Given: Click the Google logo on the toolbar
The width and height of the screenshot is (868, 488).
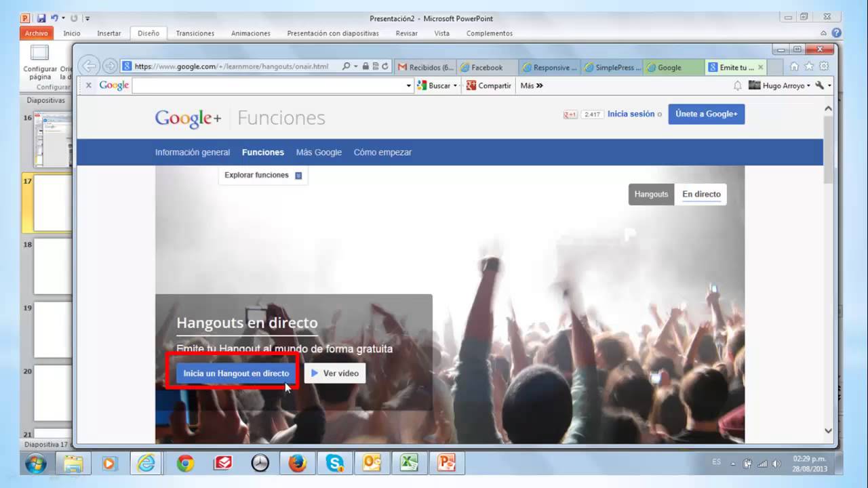Looking at the screenshot, I should (114, 85).
